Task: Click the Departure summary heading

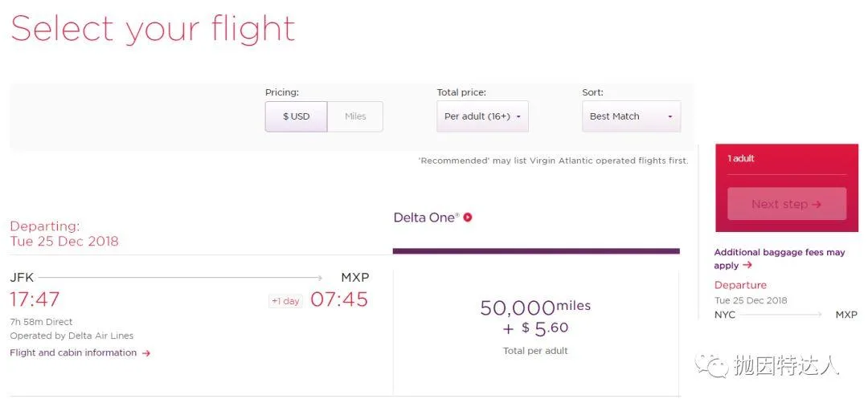Action: [x=740, y=285]
